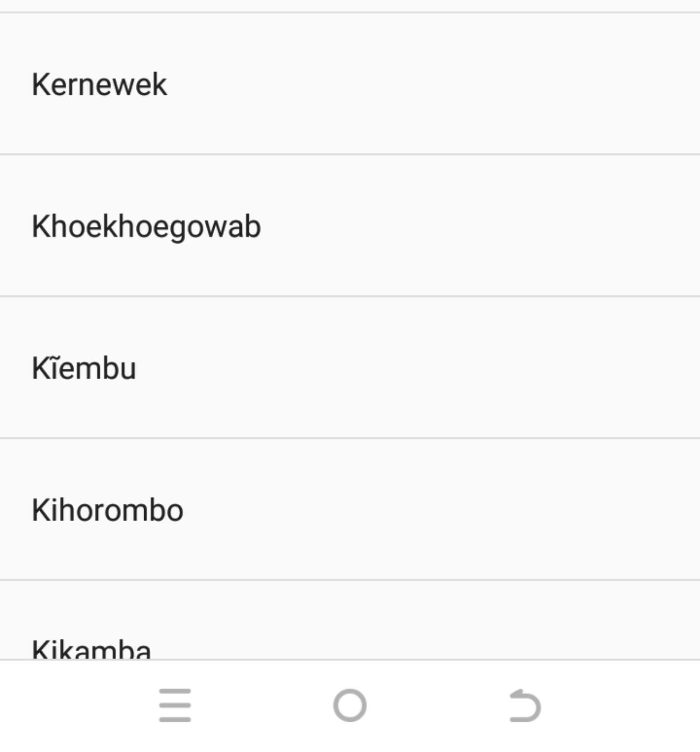Set language to Kernewek

[350, 84]
